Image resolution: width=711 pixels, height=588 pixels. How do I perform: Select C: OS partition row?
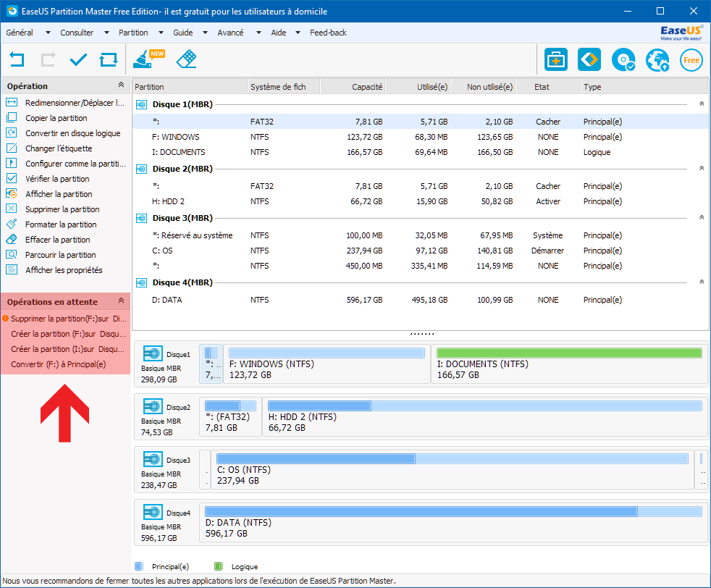420,251
